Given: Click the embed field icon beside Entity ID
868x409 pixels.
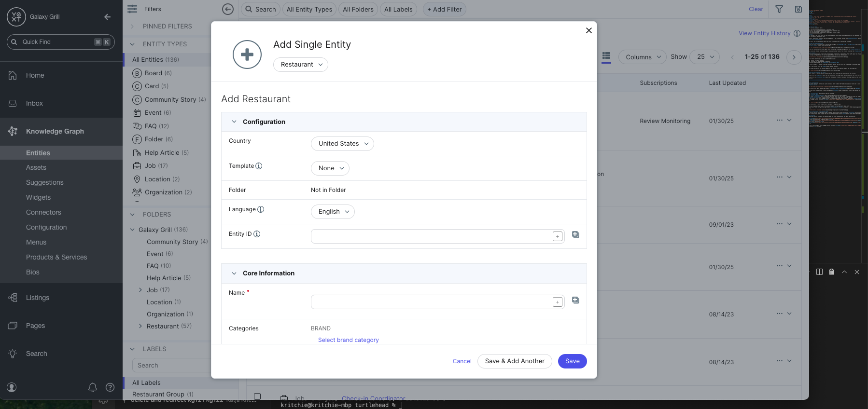Looking at the screenshot, I should 575,234.
